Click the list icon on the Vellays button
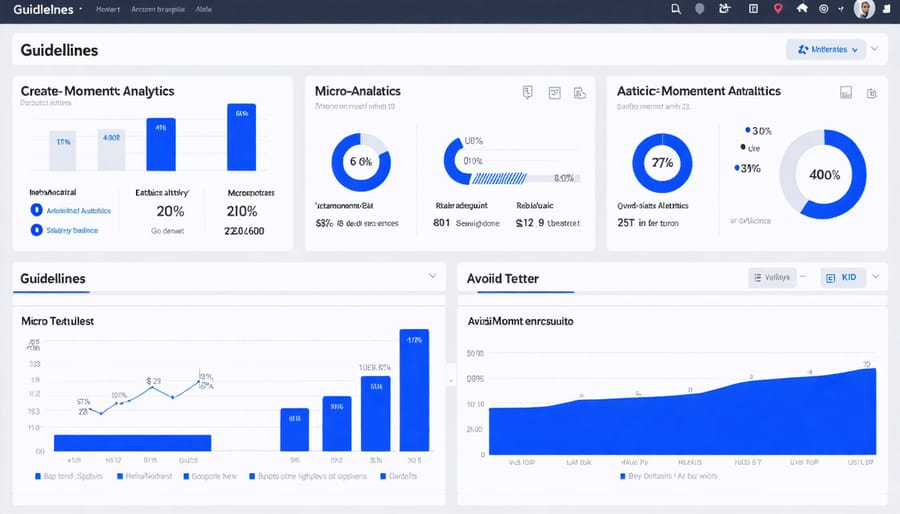Image resolution: width=900 pixels, height=514 pixels. tap(758, 278)
